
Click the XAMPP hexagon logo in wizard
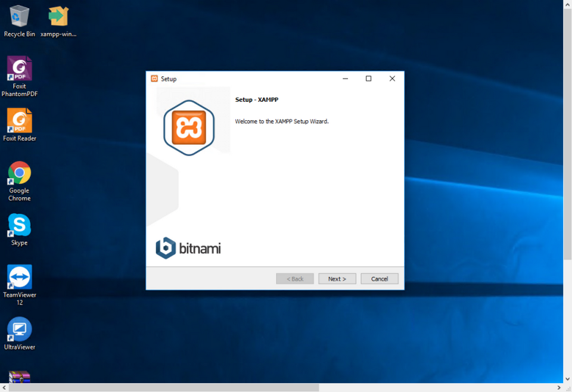(x=189, y=127)
